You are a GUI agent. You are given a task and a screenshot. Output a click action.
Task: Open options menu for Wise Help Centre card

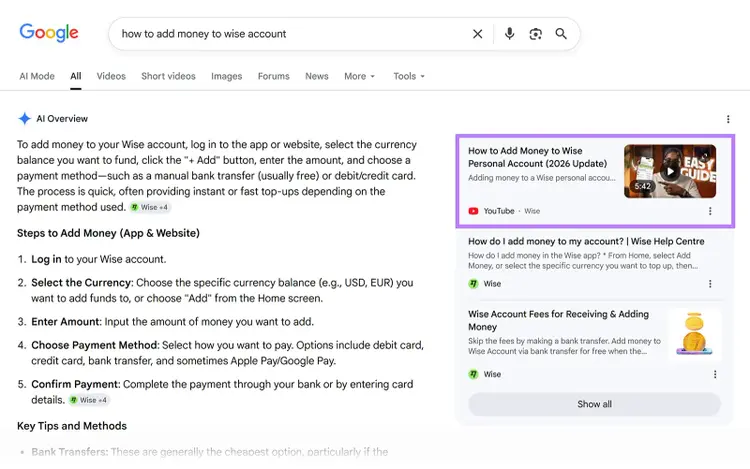pyautogui.click(x=710, y=284)
